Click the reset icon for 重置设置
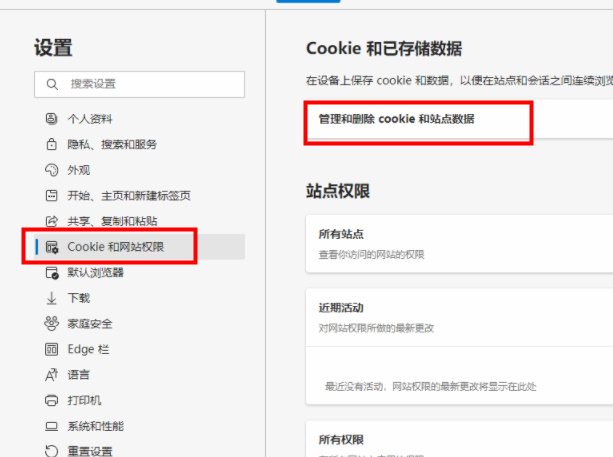The width and height of the screenshot is (613, 457). [x=51, y=451]
